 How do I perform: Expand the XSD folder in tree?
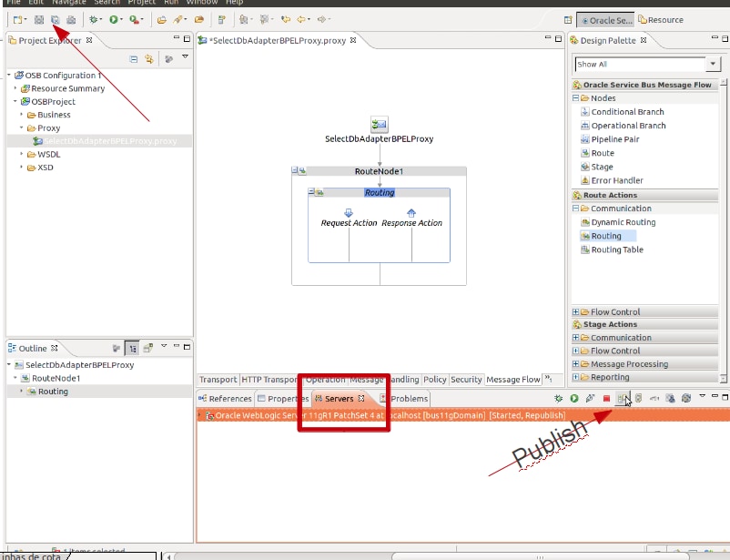pos(22,167)
